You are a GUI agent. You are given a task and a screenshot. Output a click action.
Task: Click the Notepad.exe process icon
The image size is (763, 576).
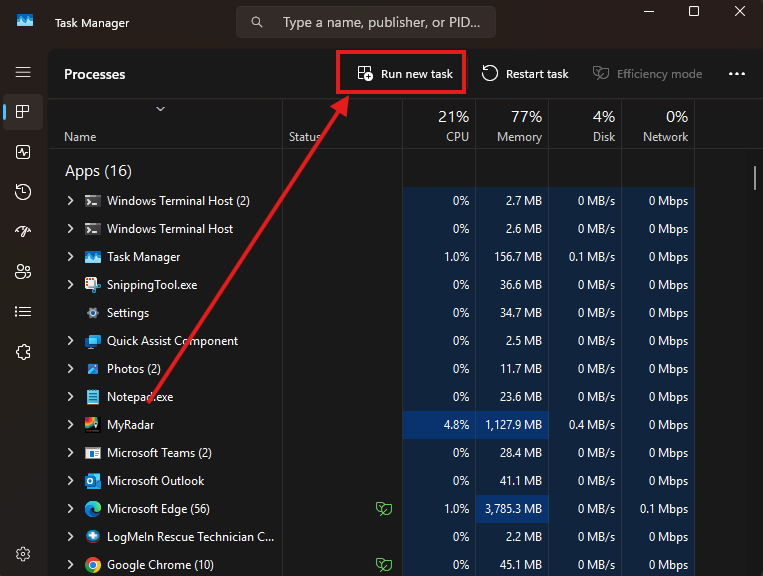[x=92, y=397]
